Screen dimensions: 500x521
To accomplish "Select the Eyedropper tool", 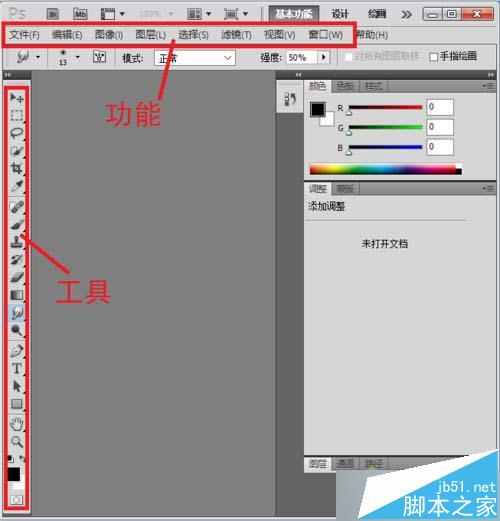I will tap(17, 186).
